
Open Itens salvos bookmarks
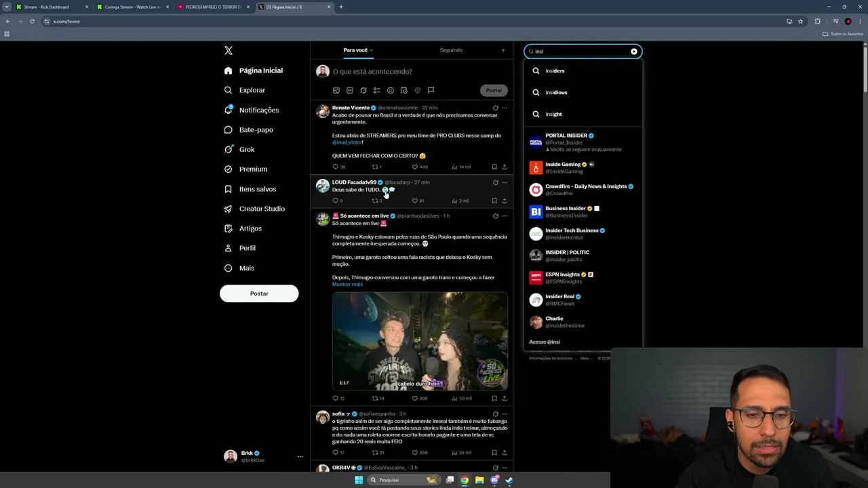click(250, 189)
